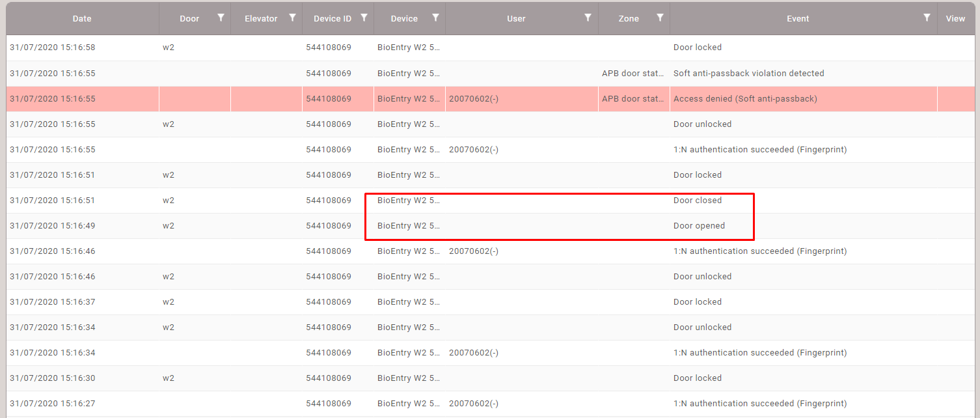The width and height of the screenshot is (980, 418).
Task: Click the Zone filter funnel icon
Action: (660, 18)
